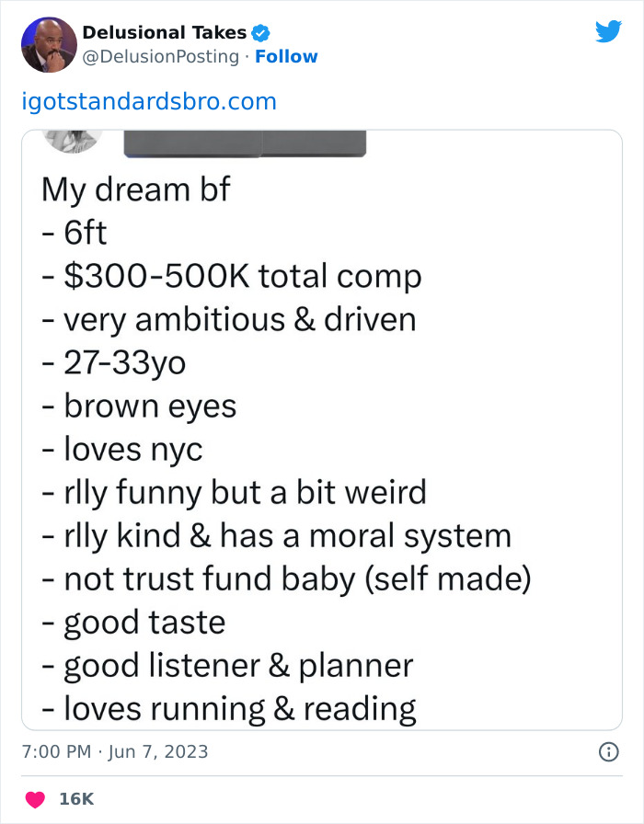Click the grey redacted name bar

(x=244, y=143)
